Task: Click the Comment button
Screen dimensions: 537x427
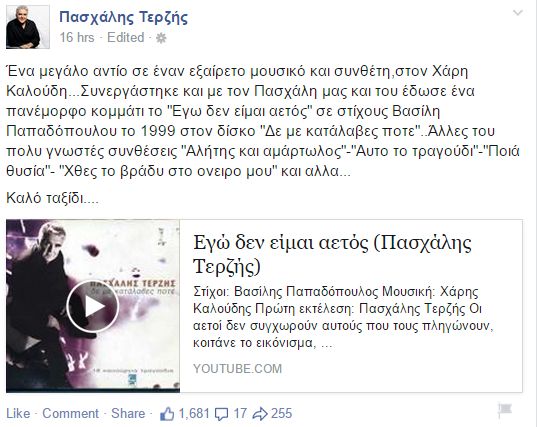Action: pyautogui.click(x=71, y=413)
